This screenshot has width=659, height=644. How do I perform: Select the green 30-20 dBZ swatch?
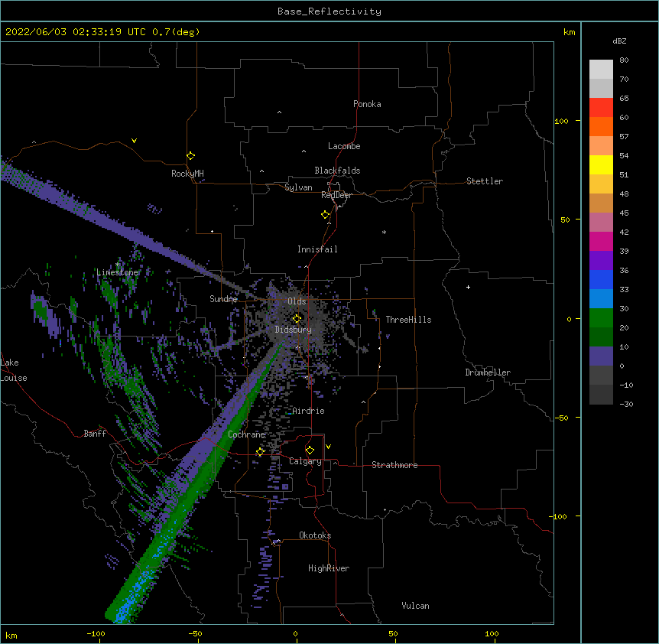(x=601, y=318)
